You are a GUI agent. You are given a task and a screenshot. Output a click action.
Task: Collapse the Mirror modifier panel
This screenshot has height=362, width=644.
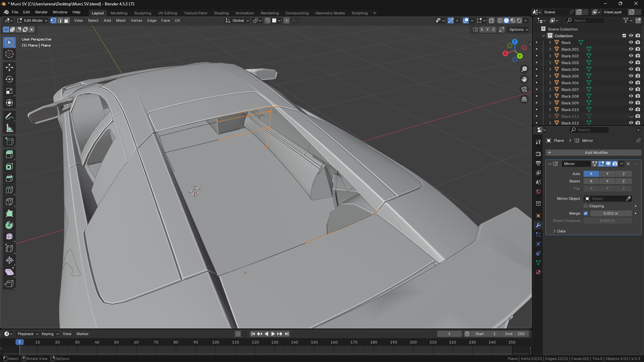pos(550,164)
